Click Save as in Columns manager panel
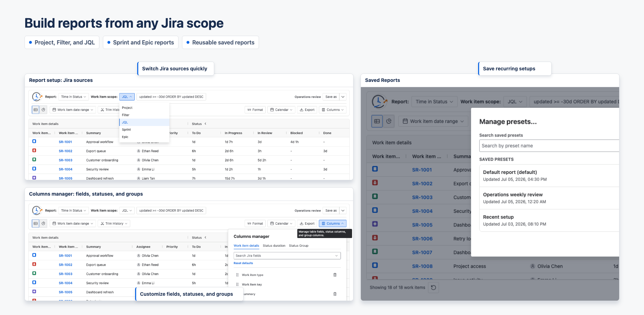The image size is (644, 315). click(331, 211)
